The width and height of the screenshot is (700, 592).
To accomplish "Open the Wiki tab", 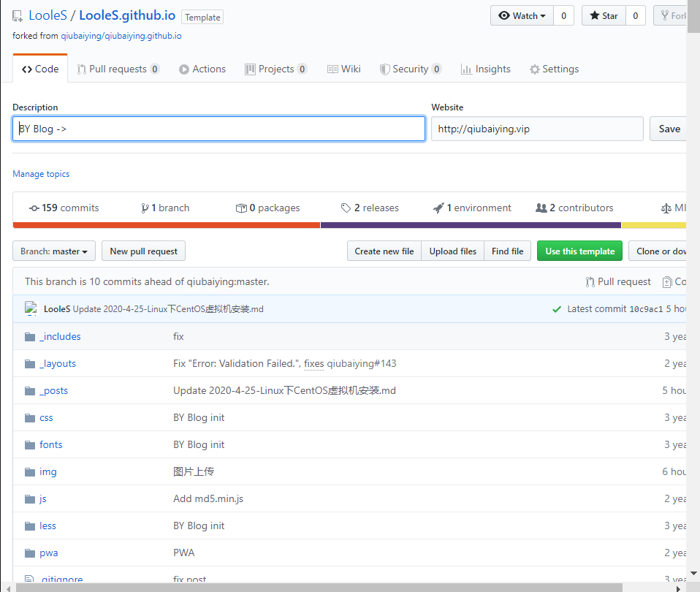I will click(343, 69).
